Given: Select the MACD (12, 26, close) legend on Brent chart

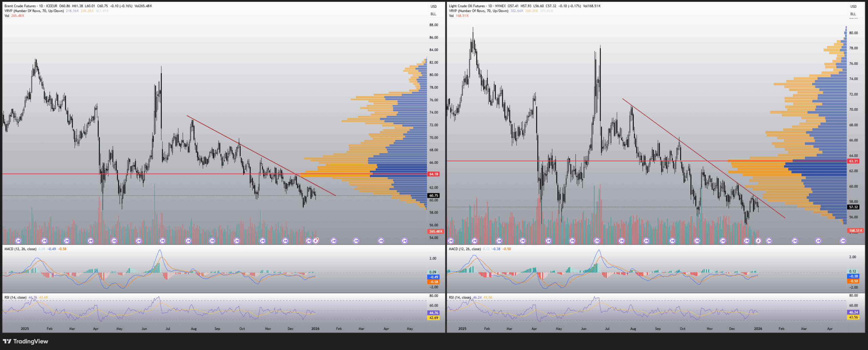Looking at the screenshot, I should pyautogui.click(x=20, y=249).
